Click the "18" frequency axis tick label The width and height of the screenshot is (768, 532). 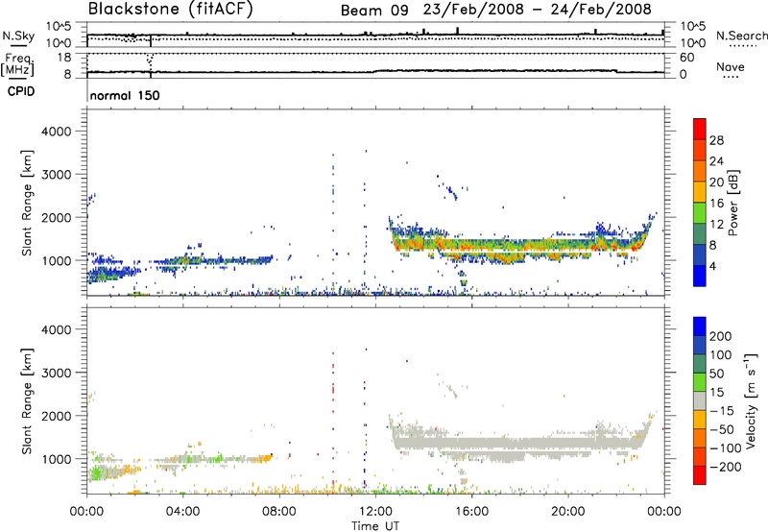[x=63, y=58]
